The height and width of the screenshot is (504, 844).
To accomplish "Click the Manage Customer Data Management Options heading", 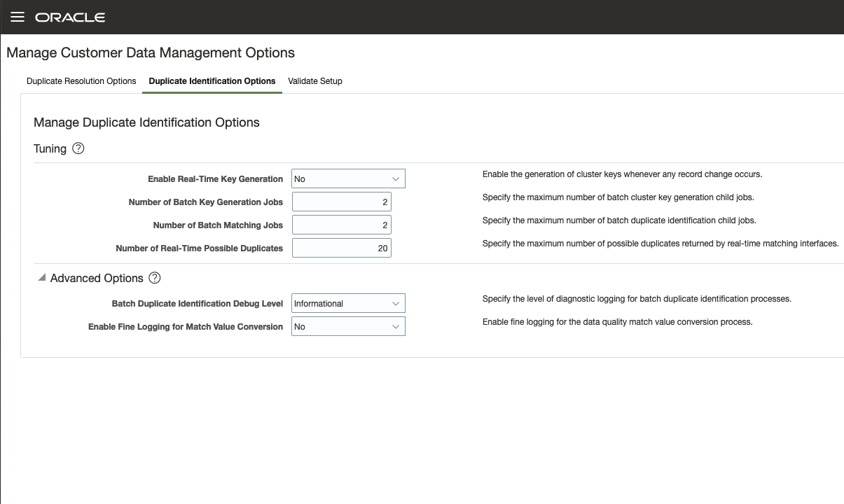I will [x=151, y=53].
